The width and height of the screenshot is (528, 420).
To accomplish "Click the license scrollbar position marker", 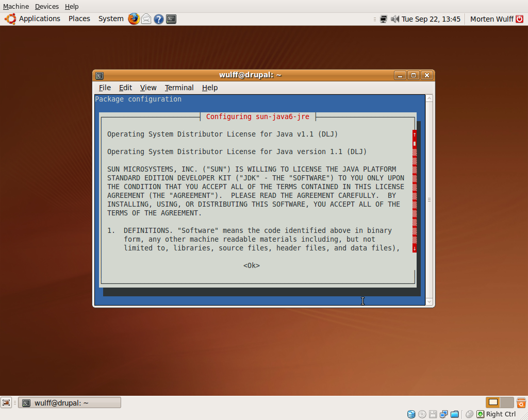I will point(415,143).
